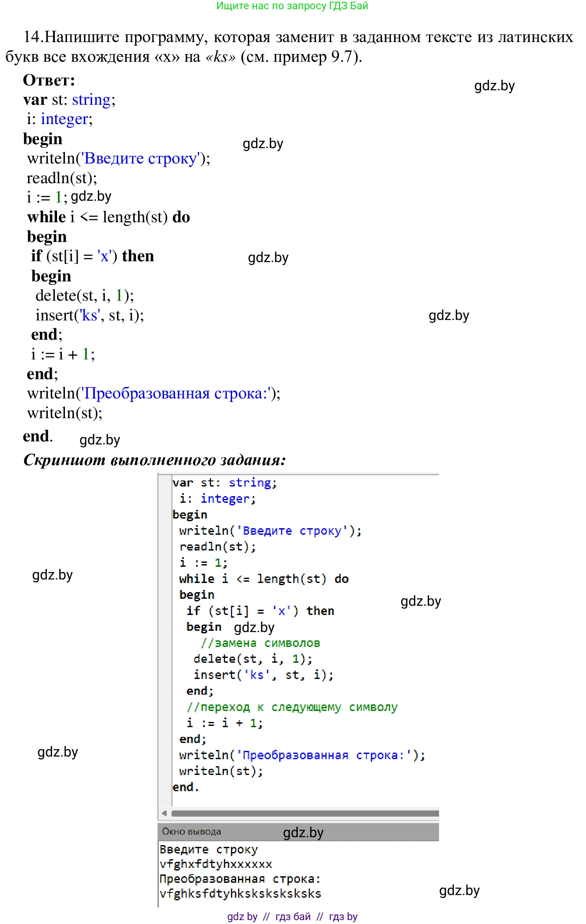Click the result line "vfghksfdtyhksksksksksks" in the output
The width and height of the screenshot is (586, 924).
click(240, 893)
